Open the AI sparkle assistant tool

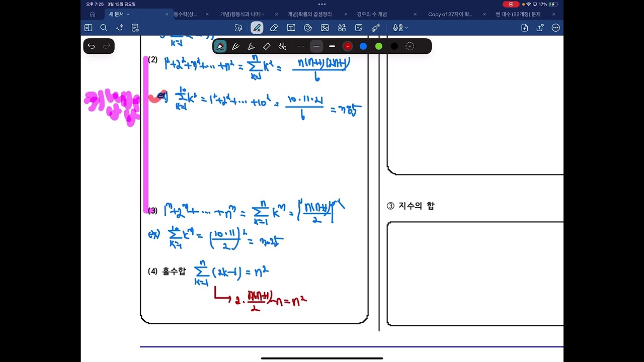coord(120,28)
